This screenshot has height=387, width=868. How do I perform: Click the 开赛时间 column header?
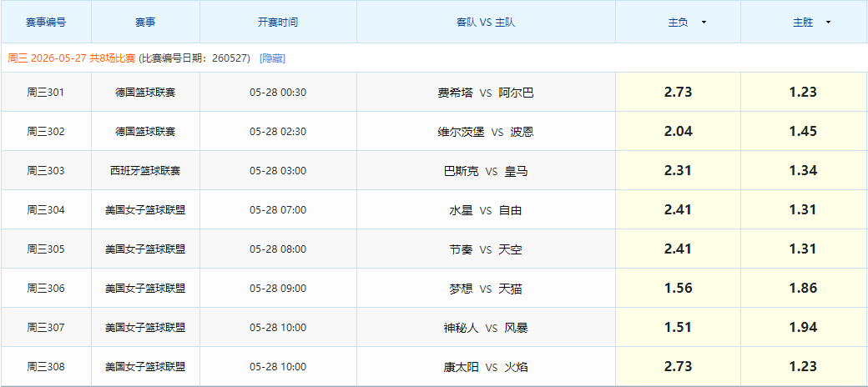point(278,23)
